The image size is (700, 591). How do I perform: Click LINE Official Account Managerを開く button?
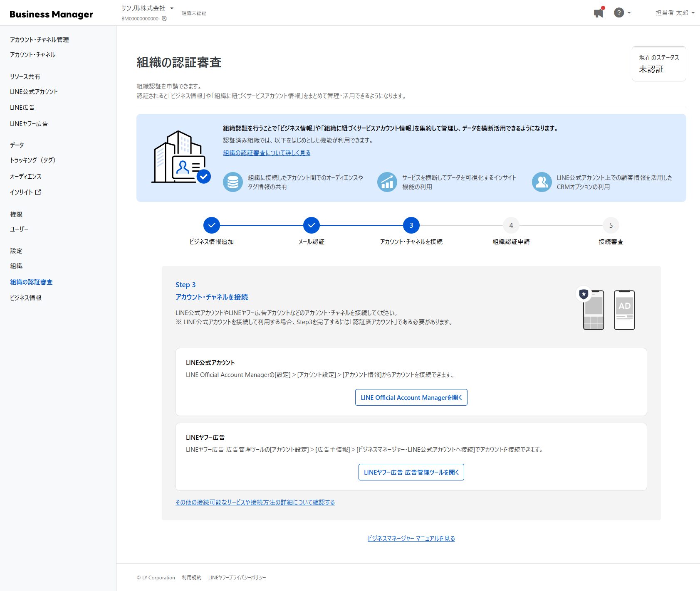[x=411, y=397]
